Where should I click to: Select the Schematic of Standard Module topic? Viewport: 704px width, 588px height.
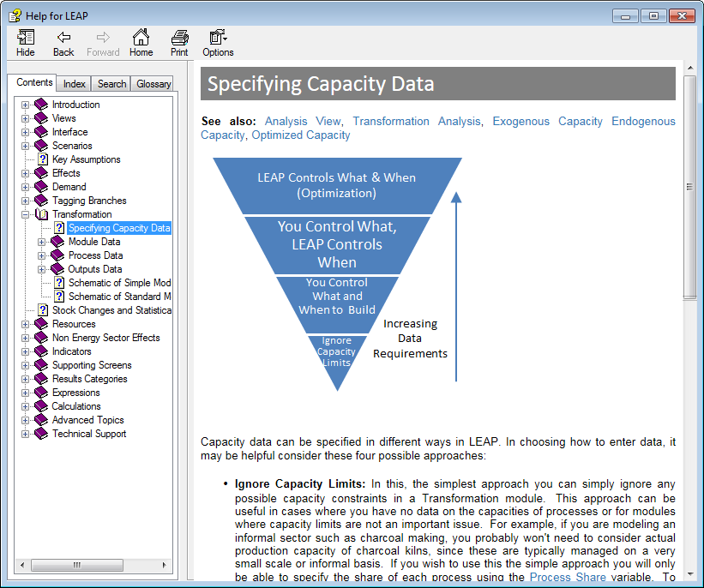click(x=119, y=297)
